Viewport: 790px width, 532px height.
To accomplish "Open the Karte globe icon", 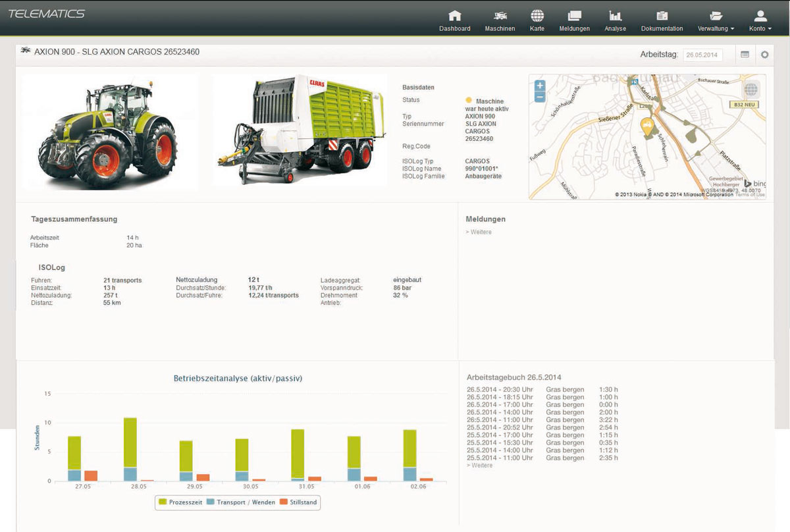I will (x=537, y=16).
